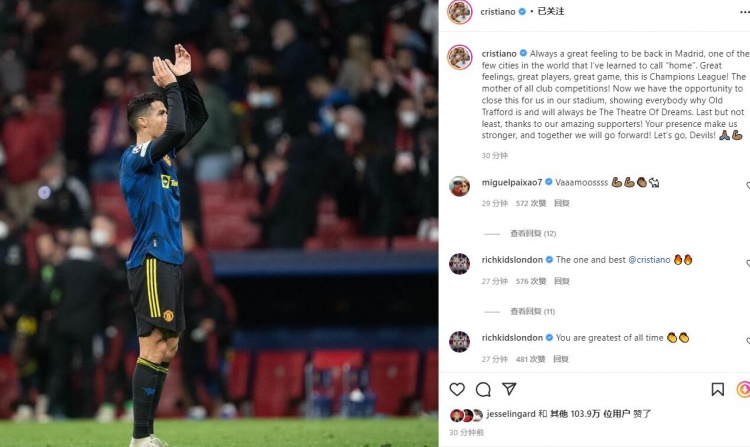Save the post with the bookmark icon
Image resolution: width=750 pixels, height=447 pixels.
pos(717,389)
